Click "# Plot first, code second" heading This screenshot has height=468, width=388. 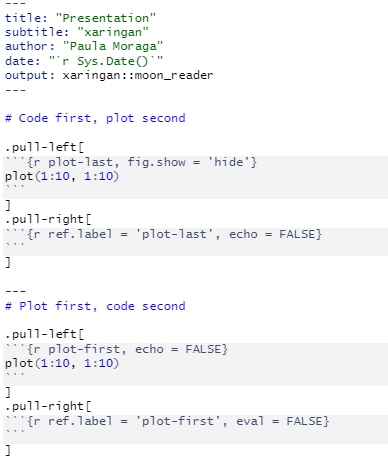click(x=95, y=306)
